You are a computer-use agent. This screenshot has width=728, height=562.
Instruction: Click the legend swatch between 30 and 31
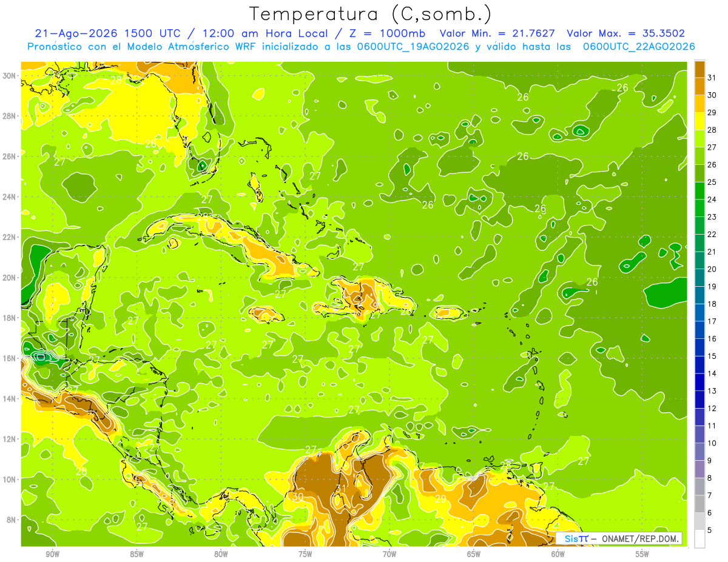click(699, 86)
